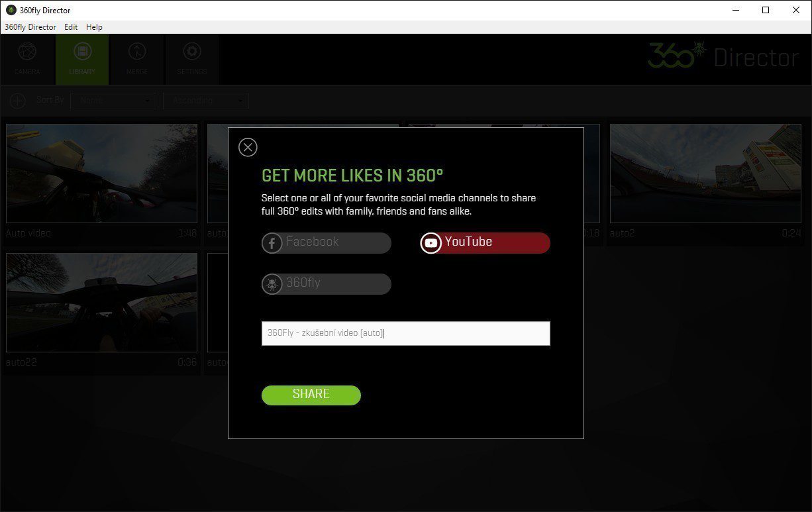Open the Edit menu

click(71, 27)
